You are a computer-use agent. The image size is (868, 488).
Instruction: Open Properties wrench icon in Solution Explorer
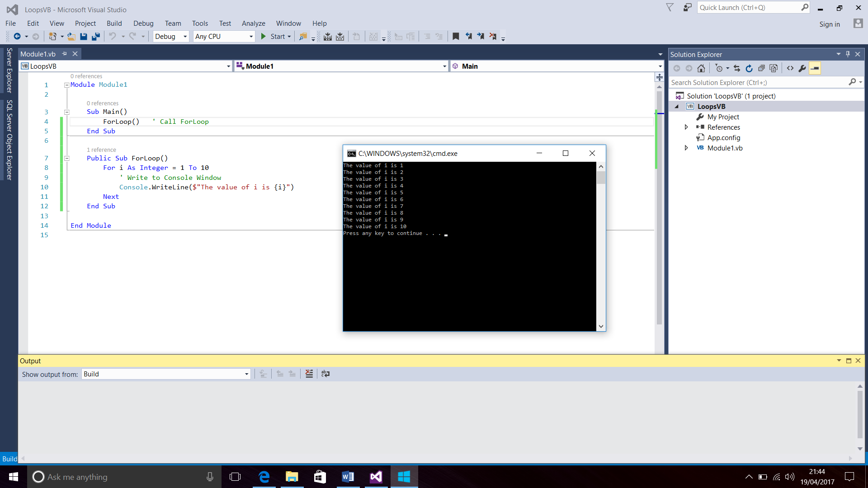coord(802,68)
